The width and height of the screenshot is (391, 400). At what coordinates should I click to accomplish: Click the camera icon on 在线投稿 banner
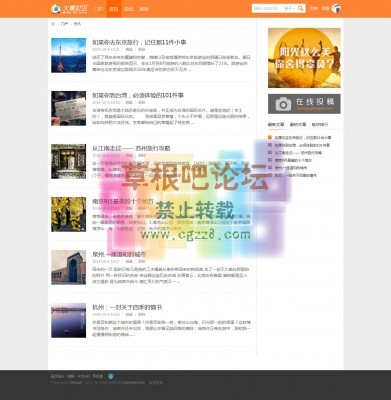pos(283,104)
